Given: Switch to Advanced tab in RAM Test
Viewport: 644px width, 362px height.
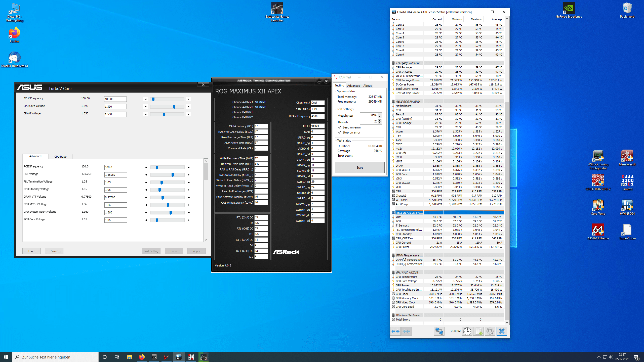Looking at the screenshot, I should pos(353,86).
